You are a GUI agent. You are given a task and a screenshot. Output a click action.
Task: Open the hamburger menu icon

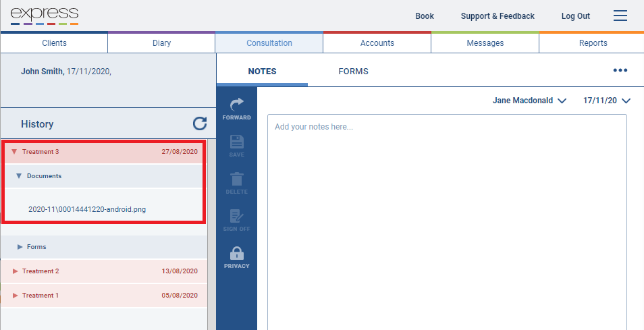pyautogui.click(x=620, y=16)
